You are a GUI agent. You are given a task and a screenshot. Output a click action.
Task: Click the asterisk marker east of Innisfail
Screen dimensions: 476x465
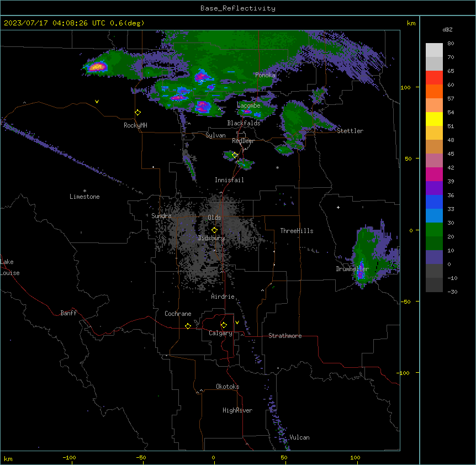(x=277, y=167)
